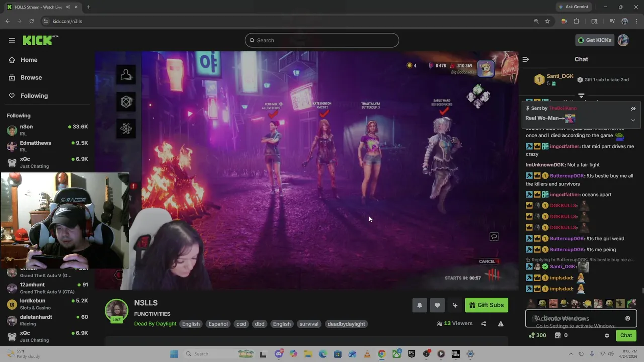The image size is (644, 362).
Task: Click the address bar URL kick.com/n3lls
Action: pos(67,21)
